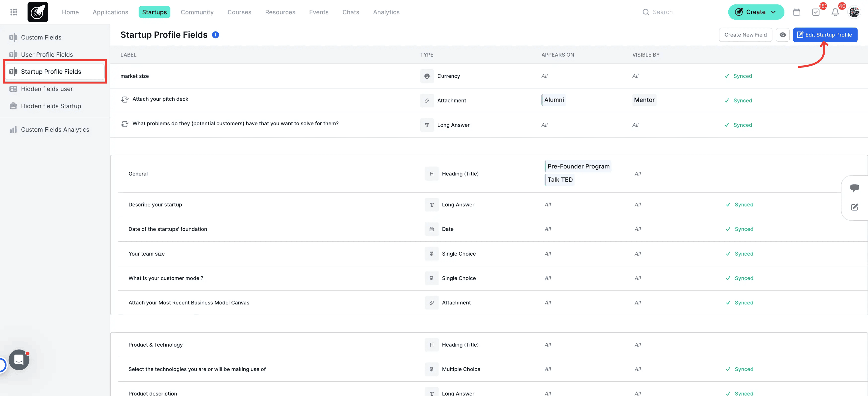The width and height of the screenshot is (868, 396).
Task: Click the Heading icon for Product & Technology
Action: pos(432,345)
